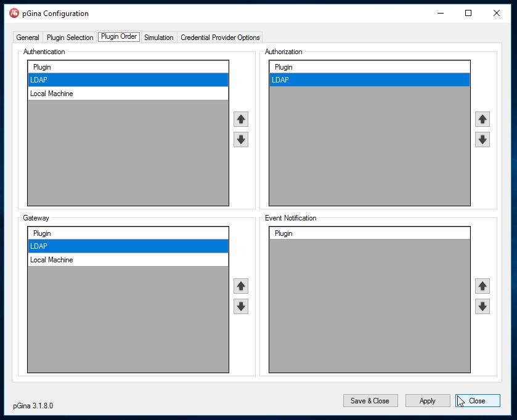
Task: Go to the Simulation tab
Action: [x=159, y=38]
